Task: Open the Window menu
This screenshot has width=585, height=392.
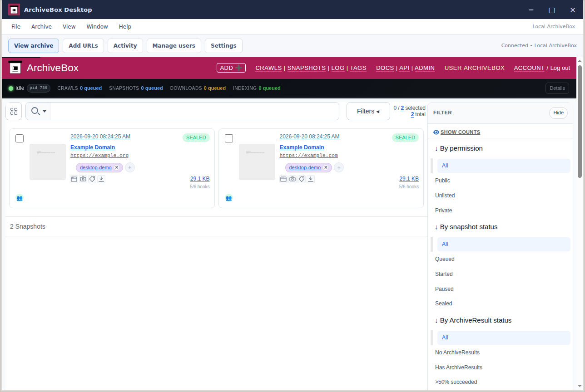Action: [97, 27]
